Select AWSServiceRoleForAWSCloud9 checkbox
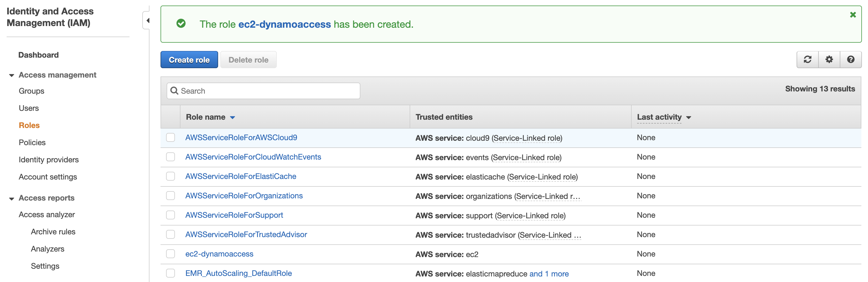The height and width of the screenshot is (282, 868). pyautogui.click(x=170, y=138)
